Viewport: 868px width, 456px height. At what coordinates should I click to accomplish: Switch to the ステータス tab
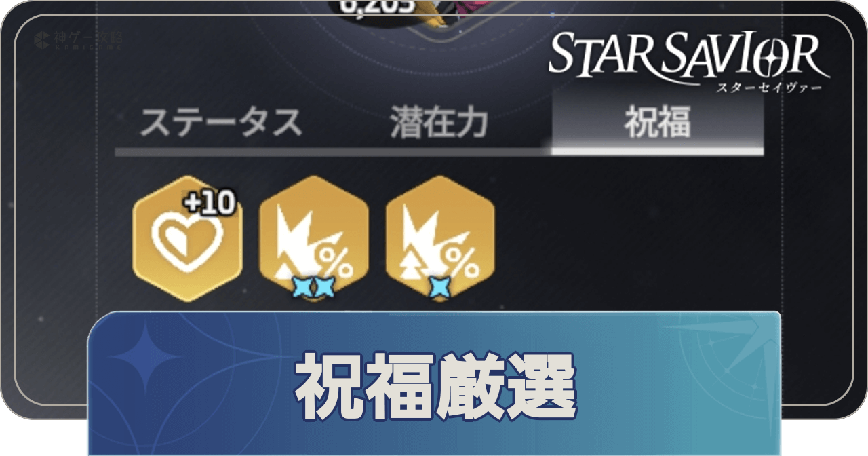(221, 124)
